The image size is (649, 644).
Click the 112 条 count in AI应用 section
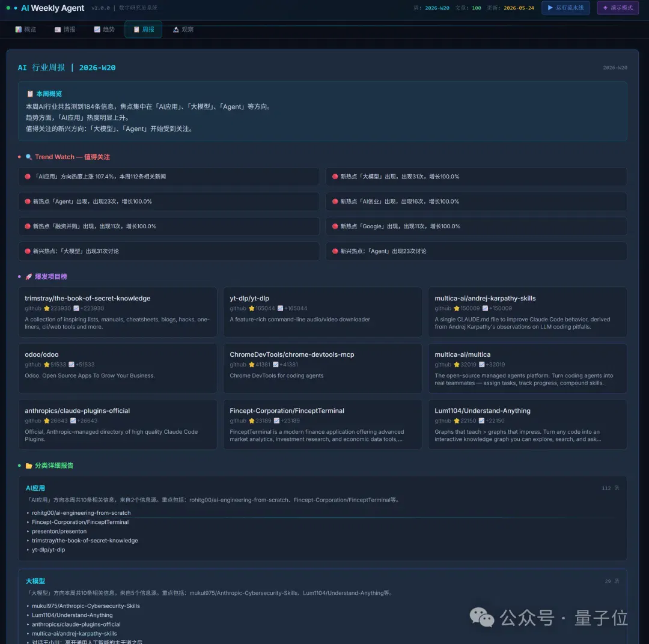click(610, 488)
